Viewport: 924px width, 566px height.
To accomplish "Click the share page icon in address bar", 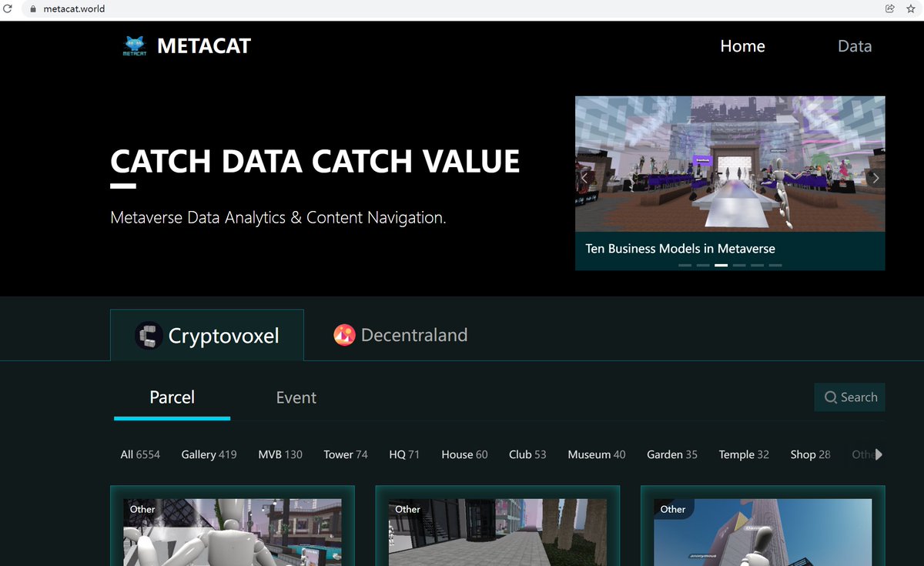I will click(890, 9).
